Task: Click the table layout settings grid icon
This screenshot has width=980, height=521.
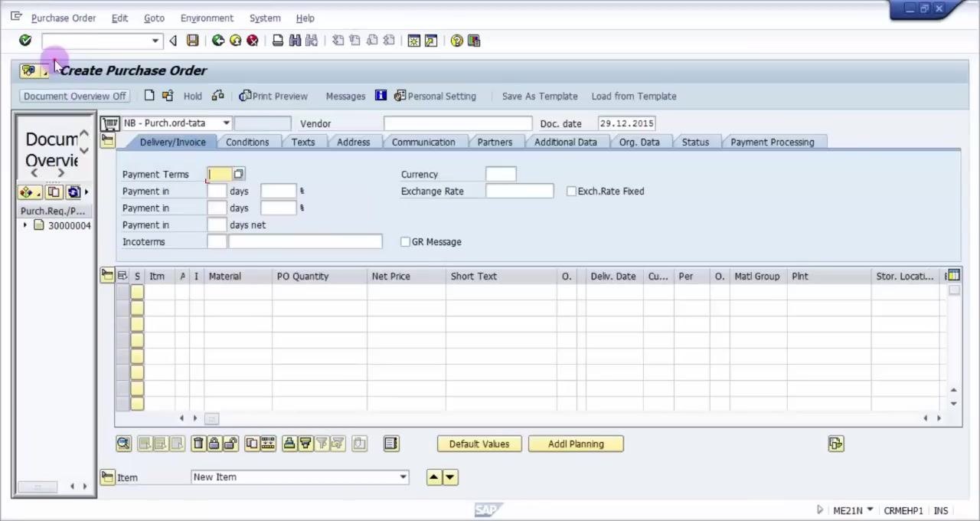Action: click(x=953, y=276)
